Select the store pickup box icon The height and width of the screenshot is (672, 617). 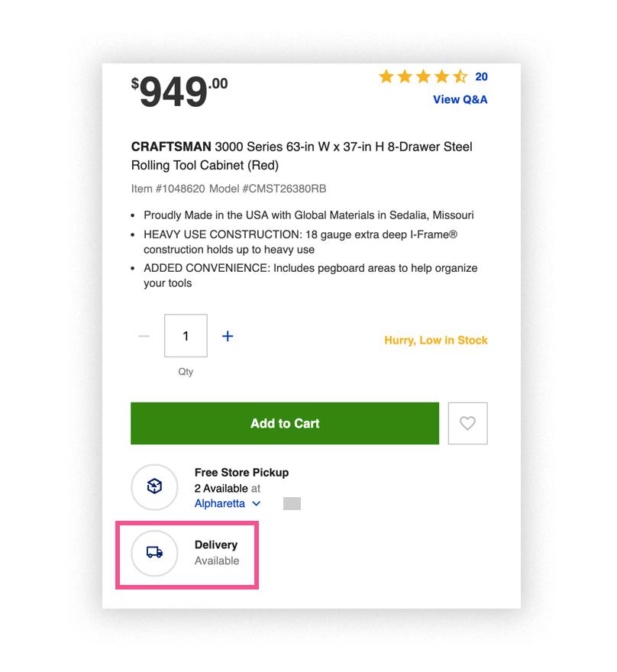point(154,487)
